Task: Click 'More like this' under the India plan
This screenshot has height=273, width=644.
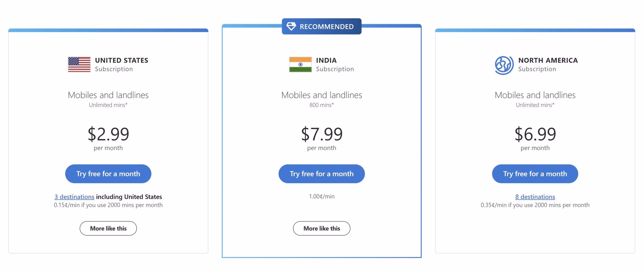Action: 321,228
